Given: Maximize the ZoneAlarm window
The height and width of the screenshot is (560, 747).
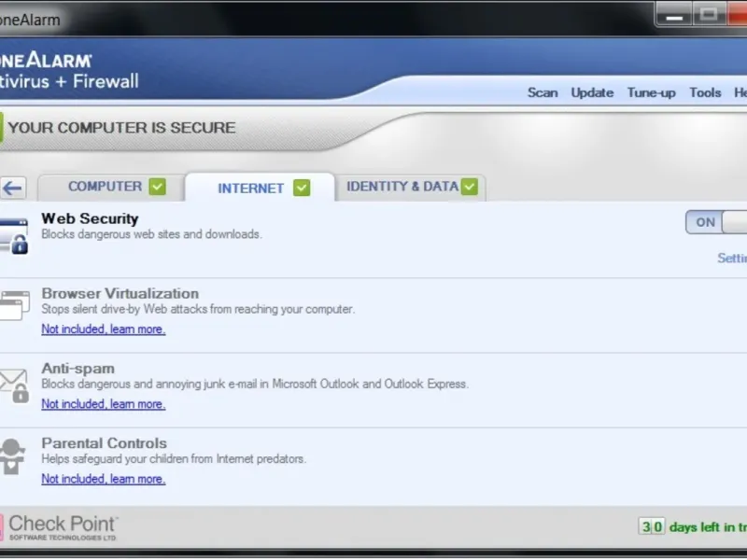Looking at the screenshot, I should 709,15.
